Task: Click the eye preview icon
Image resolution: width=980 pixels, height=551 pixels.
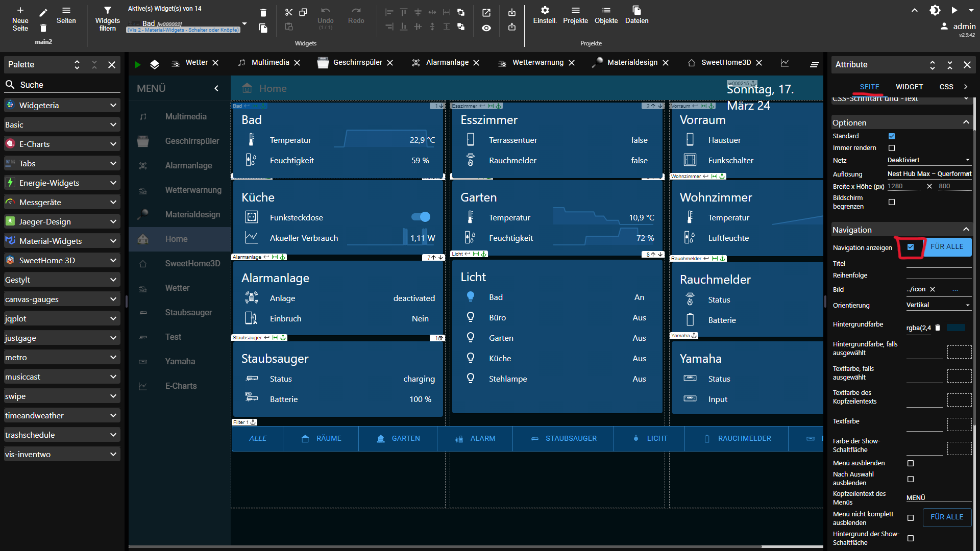Action: 486,28
